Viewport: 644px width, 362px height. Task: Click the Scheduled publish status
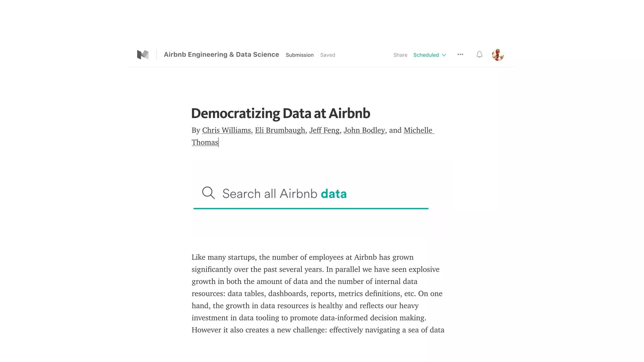click(426, 55)
